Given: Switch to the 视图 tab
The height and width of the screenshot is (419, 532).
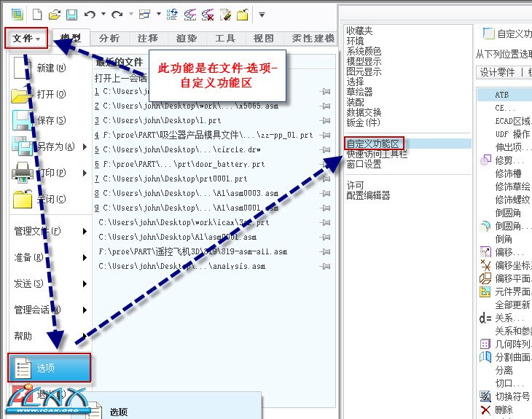Looking at the screenshot, I should coord(264,39).
